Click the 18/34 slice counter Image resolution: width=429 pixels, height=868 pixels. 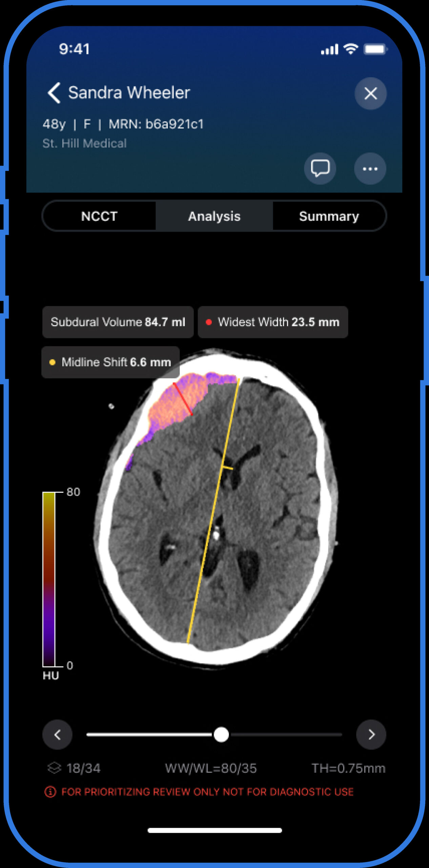(83, 768)
